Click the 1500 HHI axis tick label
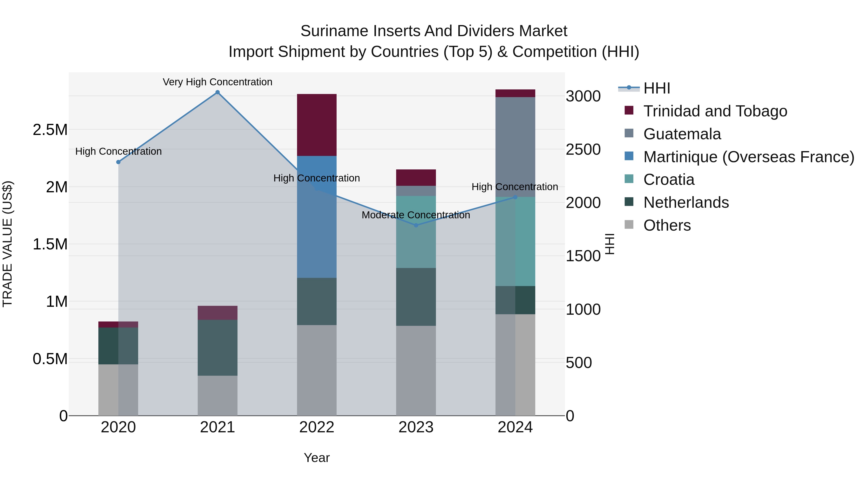The width and height of the screenshot is (868, 488). 583,256
